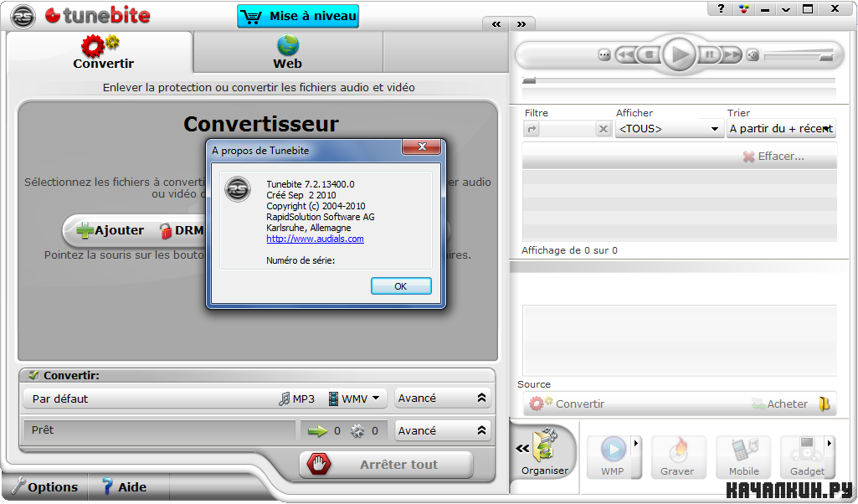
Task: Click the Pause playback button
Action: pos(709,54)
